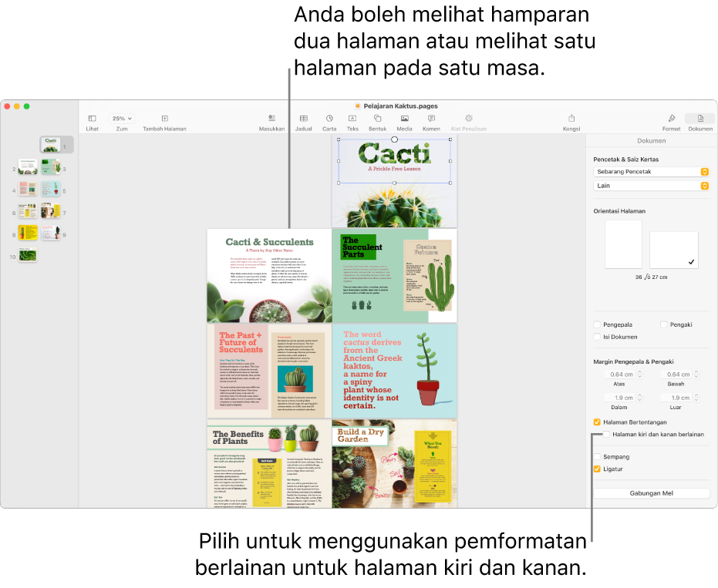
Task: Open the Media insert tool
Action: pyautogui.click(x=404, y=119)
